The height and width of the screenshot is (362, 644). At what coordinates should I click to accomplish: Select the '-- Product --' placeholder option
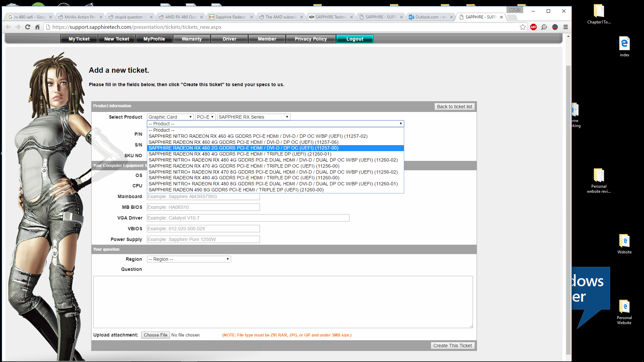(275, 130)
